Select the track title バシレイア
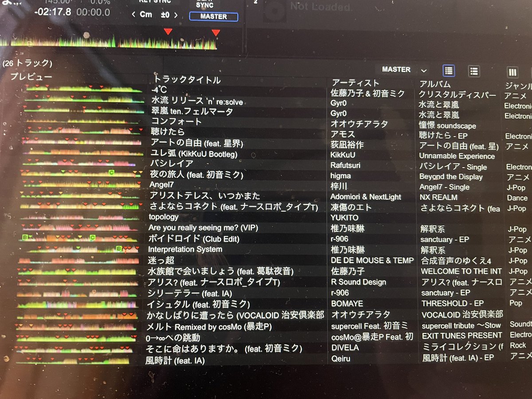Viewport: 532px width, 399px height. 171,164
